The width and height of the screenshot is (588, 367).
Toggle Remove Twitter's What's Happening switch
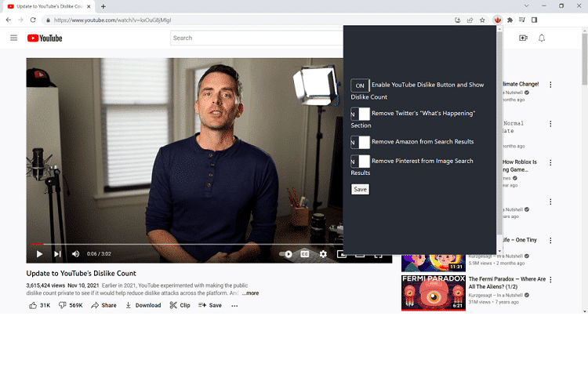(360, 114)
